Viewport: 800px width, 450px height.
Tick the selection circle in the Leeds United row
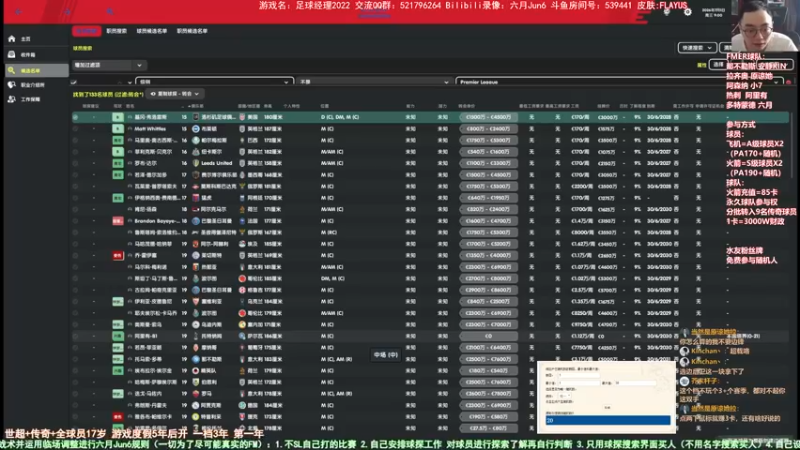(x=76, y=163)
